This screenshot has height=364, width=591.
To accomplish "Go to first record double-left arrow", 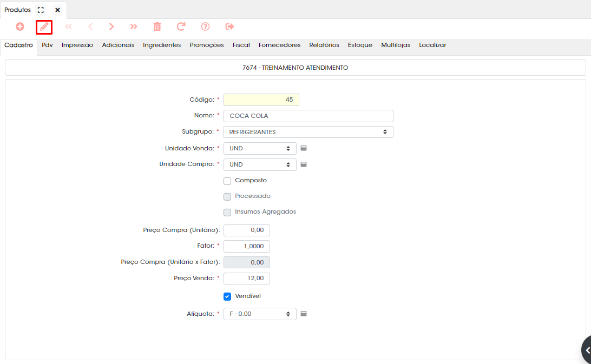I will (68, 27).
